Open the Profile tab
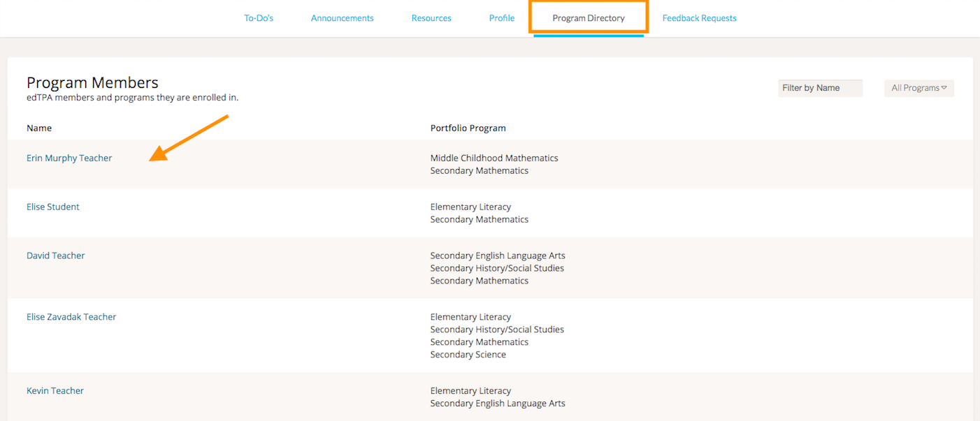The image size is (980, 421). click(502, 18)
